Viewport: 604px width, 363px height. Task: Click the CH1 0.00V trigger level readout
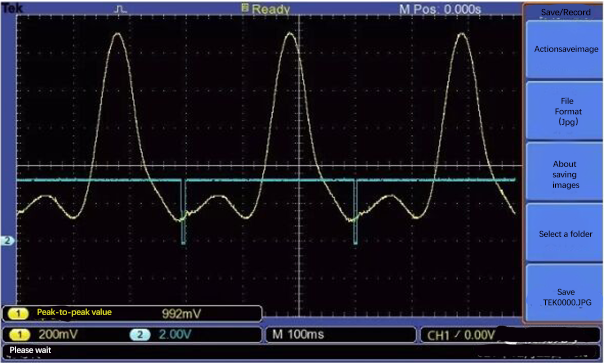point(461,335)
